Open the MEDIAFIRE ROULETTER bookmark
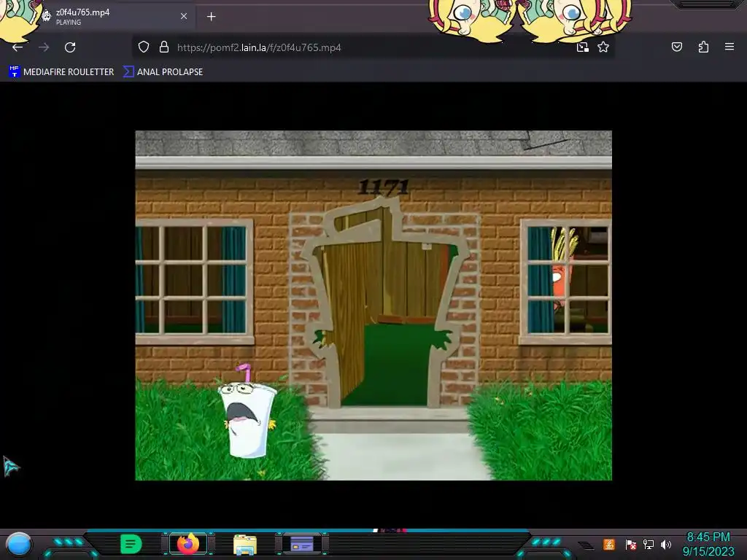The height and width of the screenshot is (560, 747). coord(61,72)
